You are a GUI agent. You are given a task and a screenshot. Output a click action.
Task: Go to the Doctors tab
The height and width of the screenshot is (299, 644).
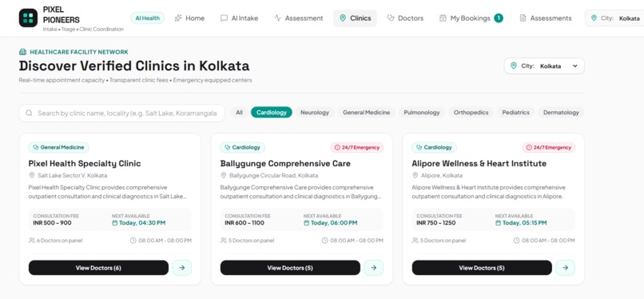point(405,18)
